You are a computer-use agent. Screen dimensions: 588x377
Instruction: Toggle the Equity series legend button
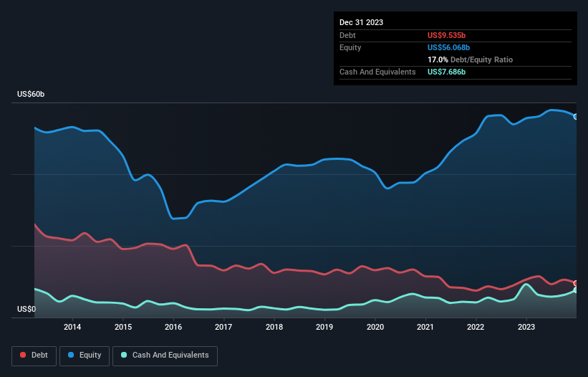[x=85, y=355]
